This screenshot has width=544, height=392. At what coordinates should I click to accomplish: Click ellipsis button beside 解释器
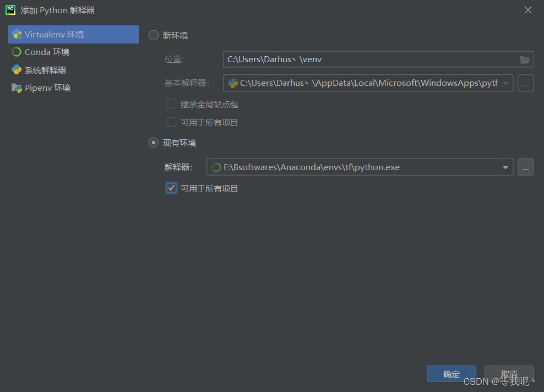coord(526,167)
